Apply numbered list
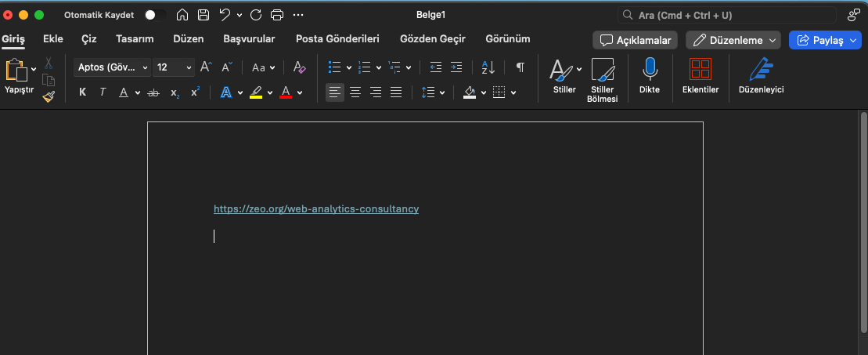 364,67
